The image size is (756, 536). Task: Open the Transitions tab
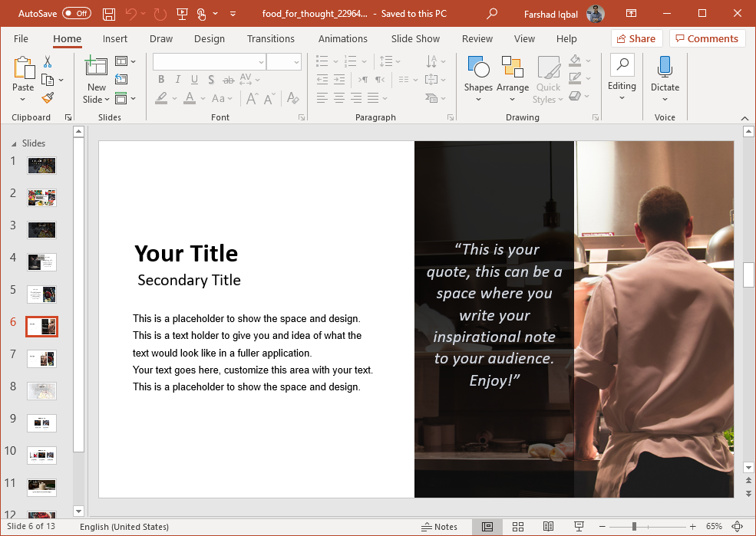(270, 38)
